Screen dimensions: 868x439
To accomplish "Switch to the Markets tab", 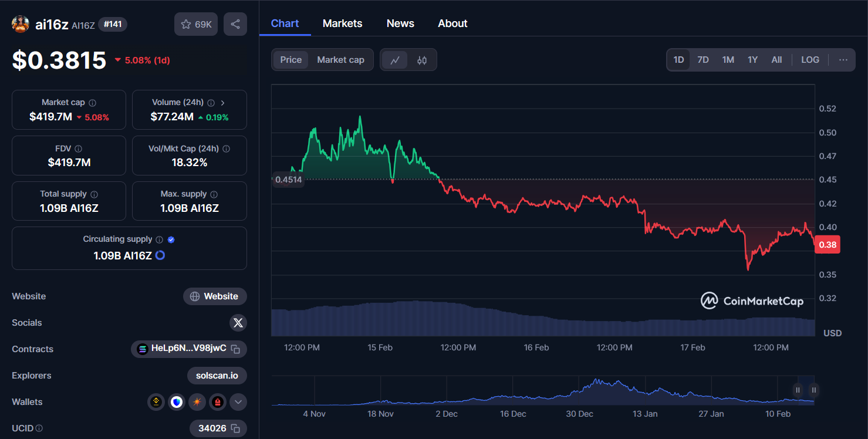I will (x=342, y=23).
